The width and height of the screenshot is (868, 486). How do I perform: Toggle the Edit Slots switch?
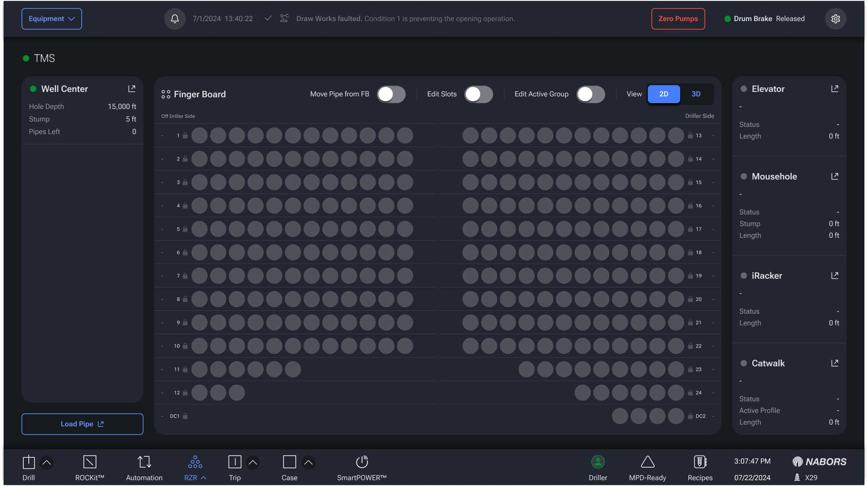pos(478,94)
